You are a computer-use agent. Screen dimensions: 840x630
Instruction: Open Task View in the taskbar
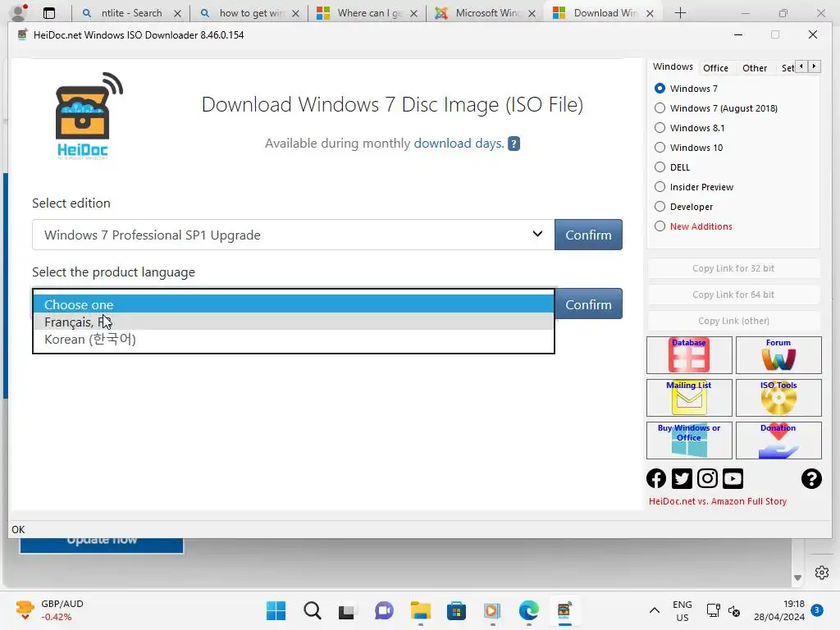coord(347,610)
